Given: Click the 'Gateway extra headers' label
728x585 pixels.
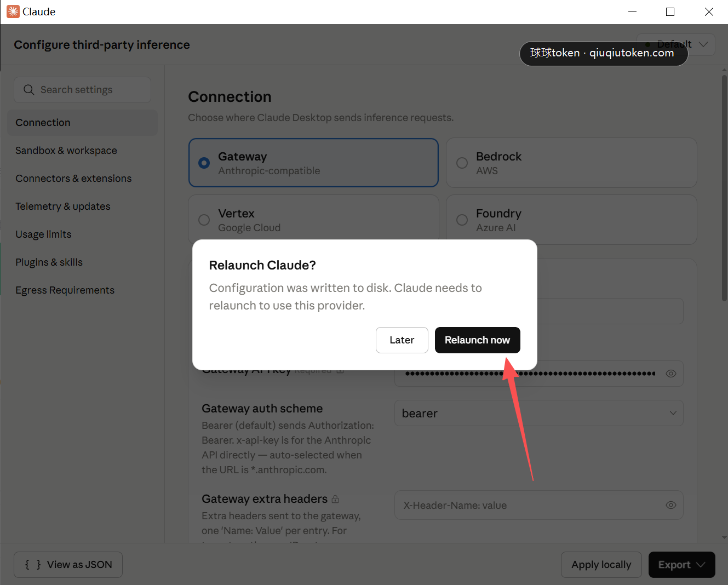Looking at the screenshot, I should point(265,499).
